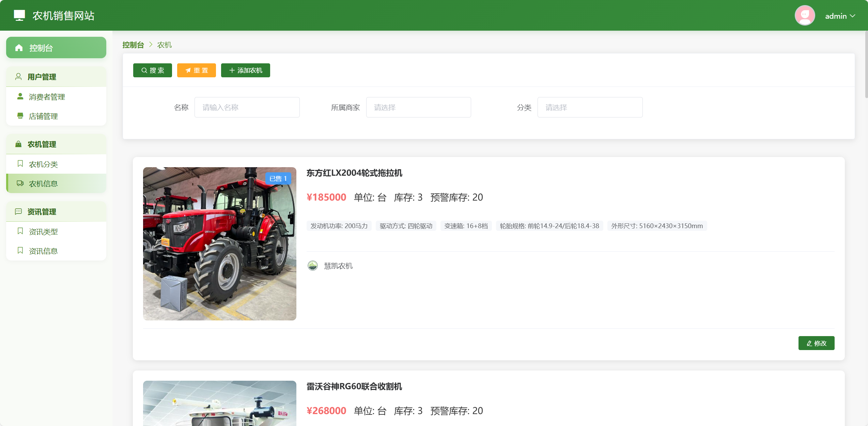The height and width of the screenshot is (426, 868).
Task: Click the bookmark icon beside 农机分类
Action: 20,164
